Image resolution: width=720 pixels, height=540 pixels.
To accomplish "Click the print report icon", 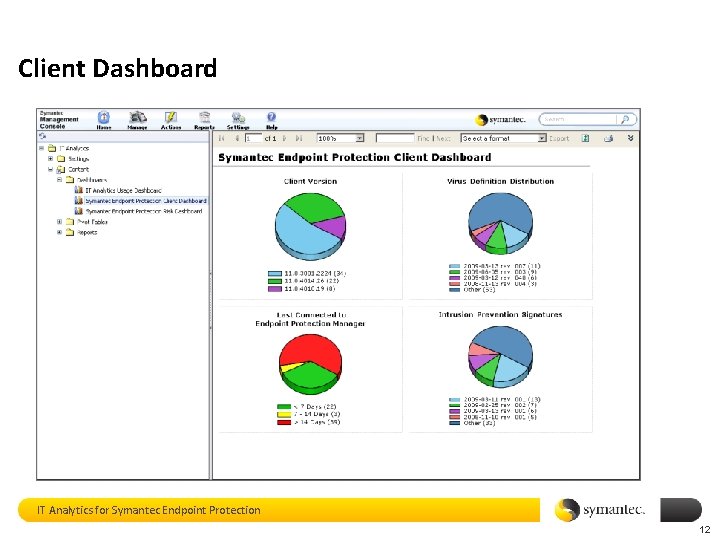I will [x=609, y=138].
